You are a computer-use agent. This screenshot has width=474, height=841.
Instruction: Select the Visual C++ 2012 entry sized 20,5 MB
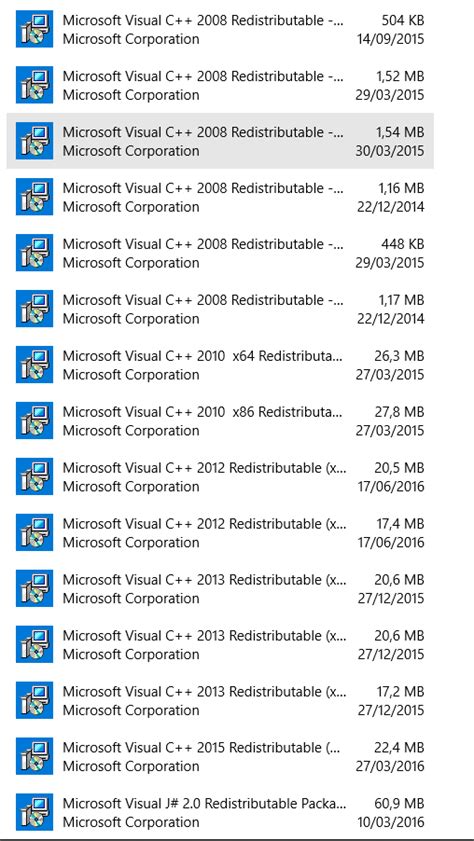click(x=220, y=477)
